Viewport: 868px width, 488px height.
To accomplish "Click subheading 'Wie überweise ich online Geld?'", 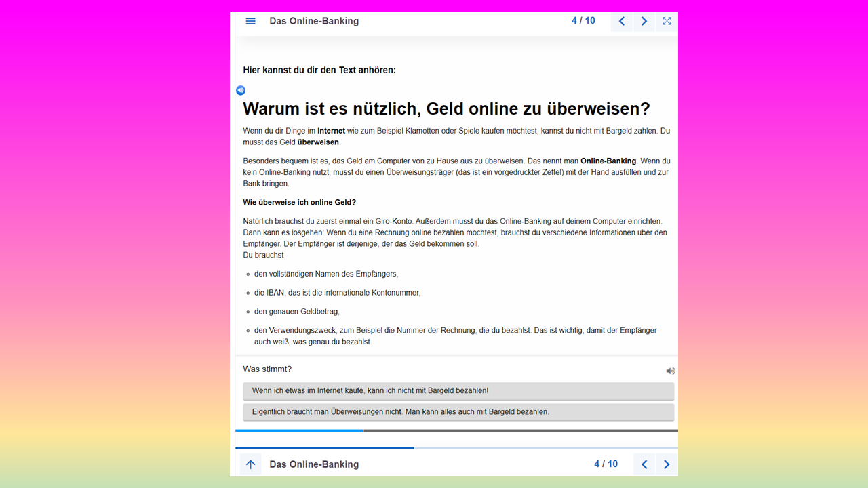I will pos(299,203).
